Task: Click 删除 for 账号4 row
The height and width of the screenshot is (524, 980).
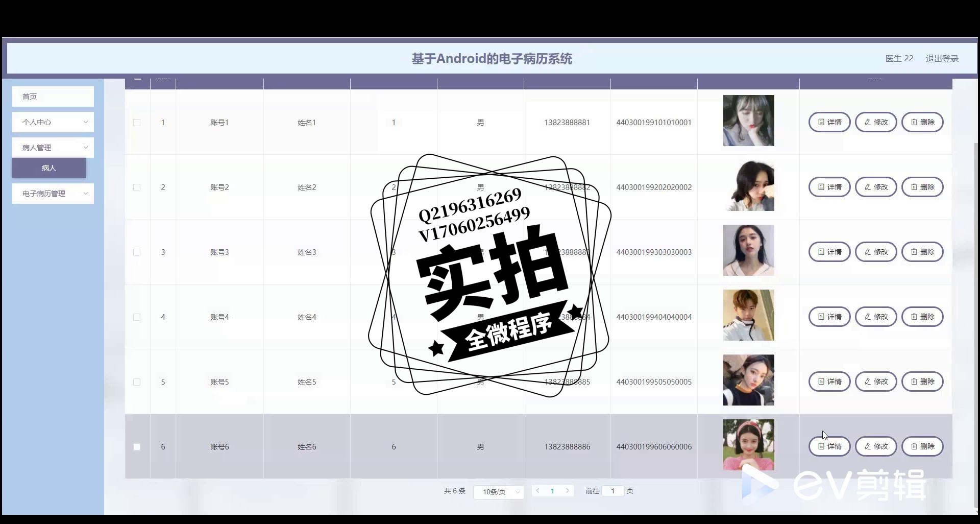Action: pos(922,317)
